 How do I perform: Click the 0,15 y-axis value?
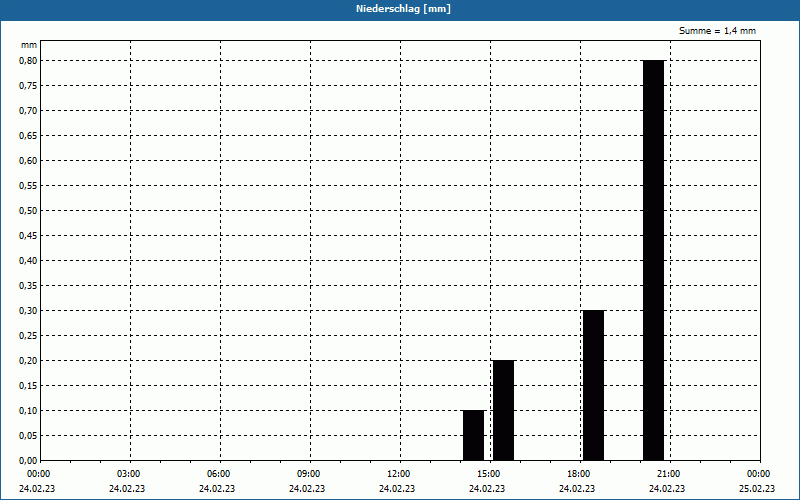point(28,386)
